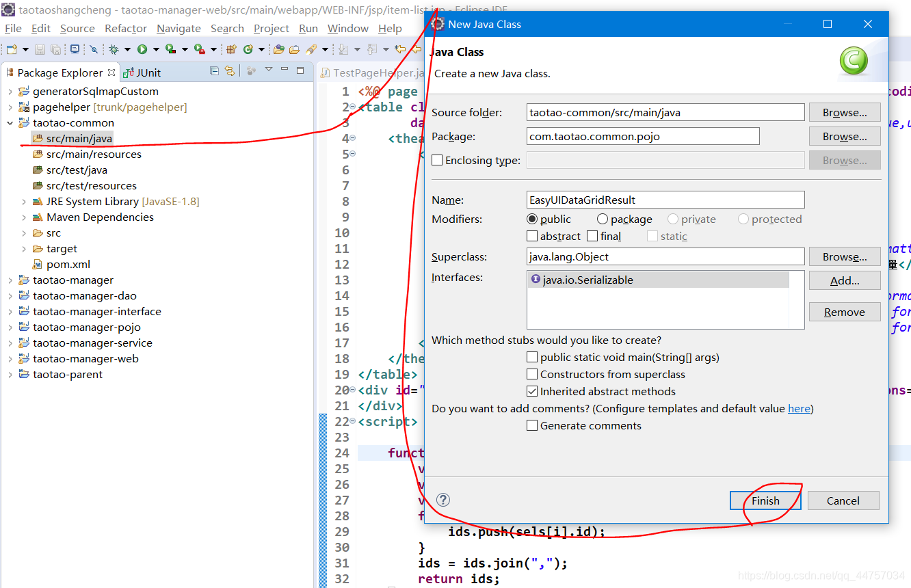Click Link with Editor icon

click(230, 71)
